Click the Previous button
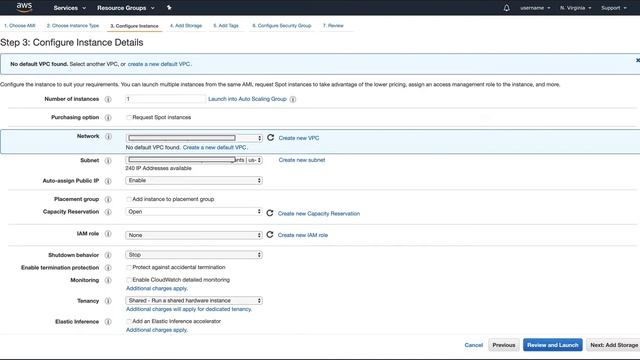The width and height of the screenshot is (640, 360). pos(504,345)
